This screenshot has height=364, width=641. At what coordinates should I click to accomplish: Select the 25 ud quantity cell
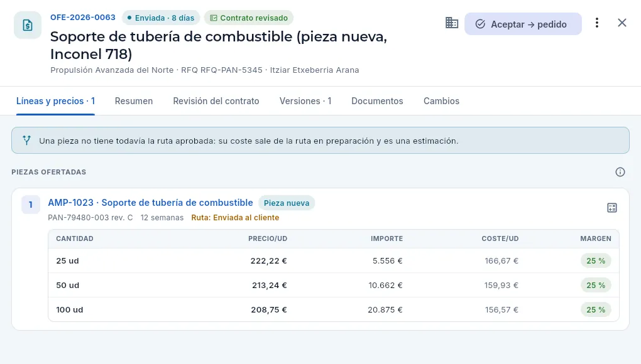[x=67, y=260]
